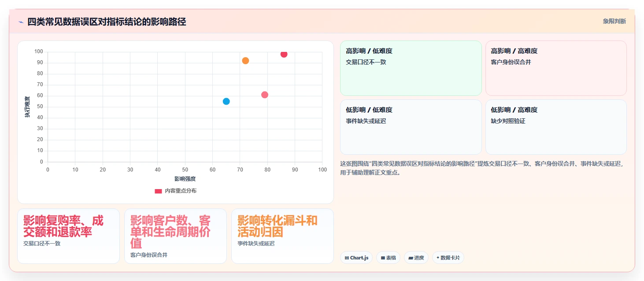Viewport: 644px width, 281px height.
Task: Click the Chart.js tag chip
Action: point(356,258)
